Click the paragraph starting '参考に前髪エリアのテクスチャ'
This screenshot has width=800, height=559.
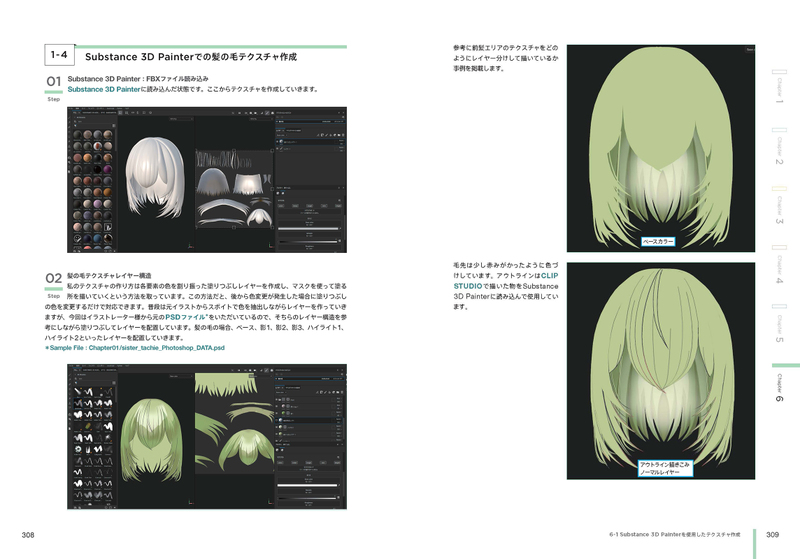(x=506, y=58)
